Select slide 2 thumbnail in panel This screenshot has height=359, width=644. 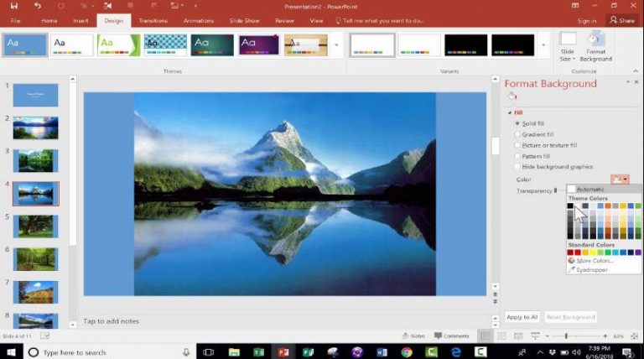click(36, 127)
